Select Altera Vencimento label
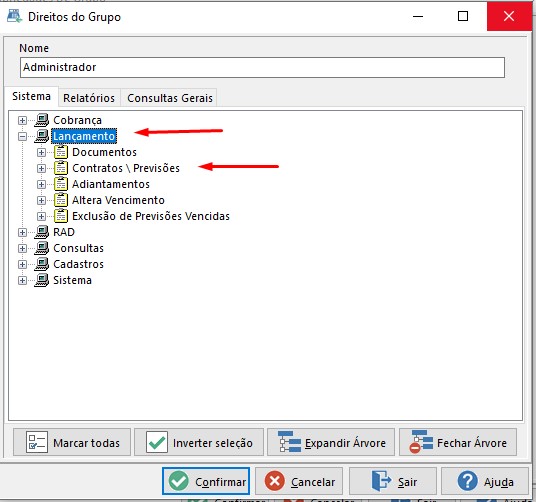Screen dimensions: 536x502 118,200
